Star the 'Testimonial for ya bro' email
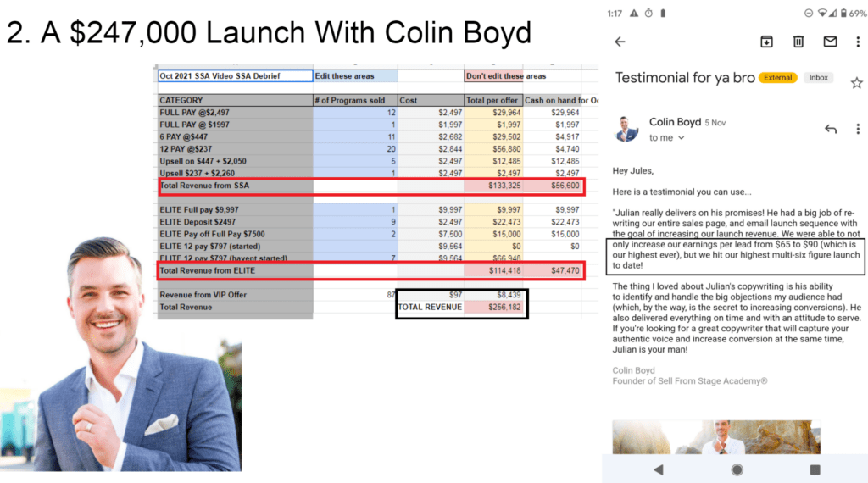The width and height of the screenshot is (868, 483). click(856, 82)
